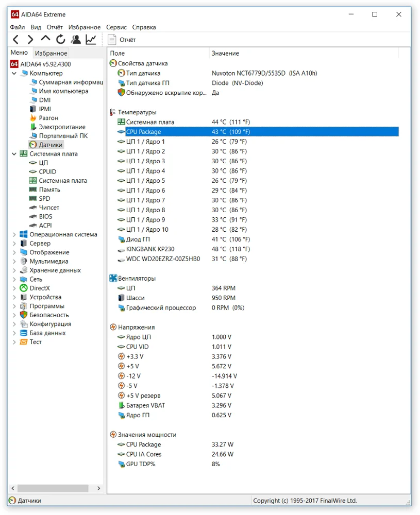Screen dimensions: 420x515
Task: Expand the Мультимедиа node
Action: click(x=14, y=262)
